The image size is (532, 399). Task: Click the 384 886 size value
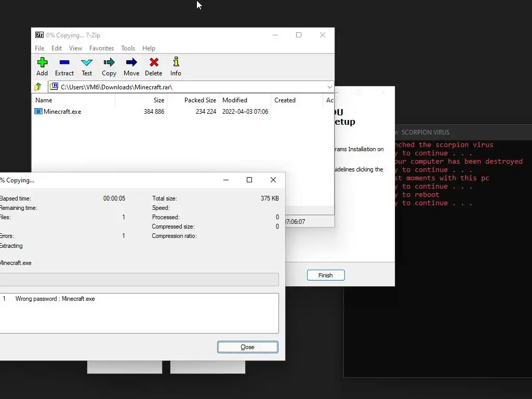[x=154, y=112]
